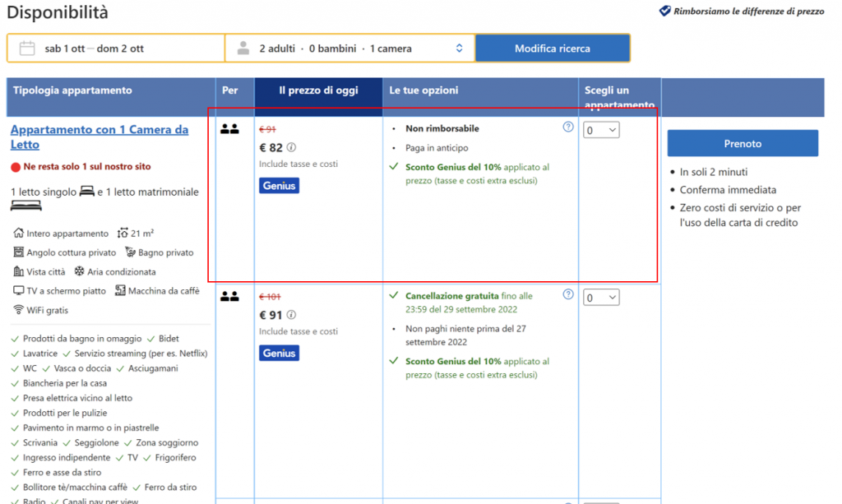
Task: Click the guest person icon
Action: (243, 48)
